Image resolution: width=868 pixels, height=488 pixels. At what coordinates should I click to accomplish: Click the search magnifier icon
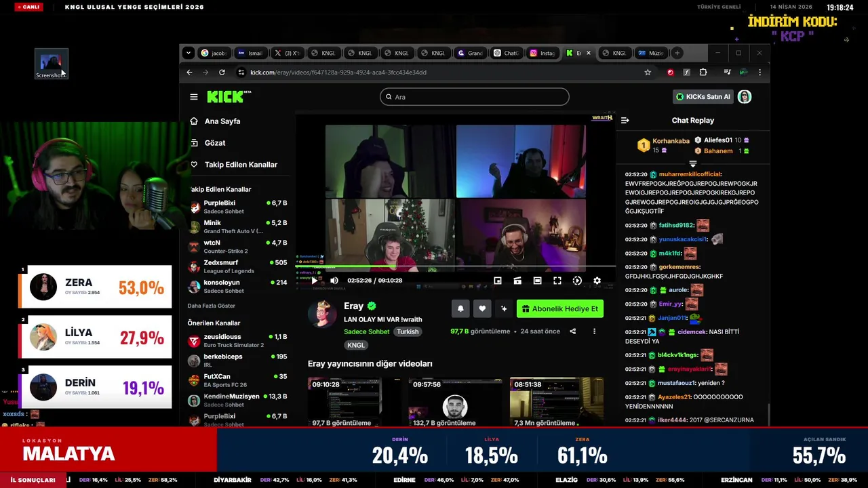coord(389,97)
